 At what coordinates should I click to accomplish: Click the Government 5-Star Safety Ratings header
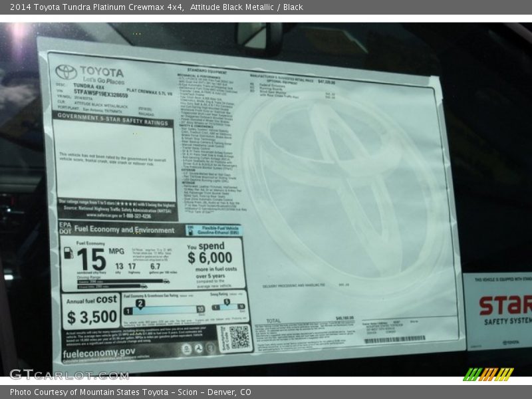112,114
